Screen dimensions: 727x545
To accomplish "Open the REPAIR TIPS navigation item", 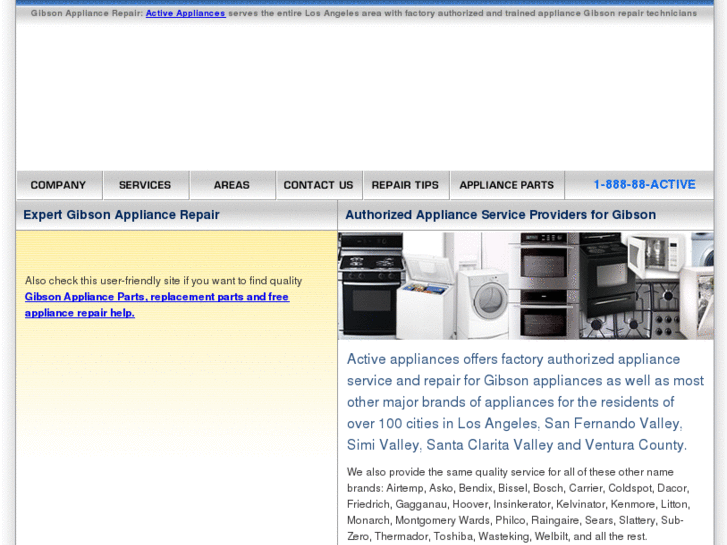I will click(x=406, y=185).
